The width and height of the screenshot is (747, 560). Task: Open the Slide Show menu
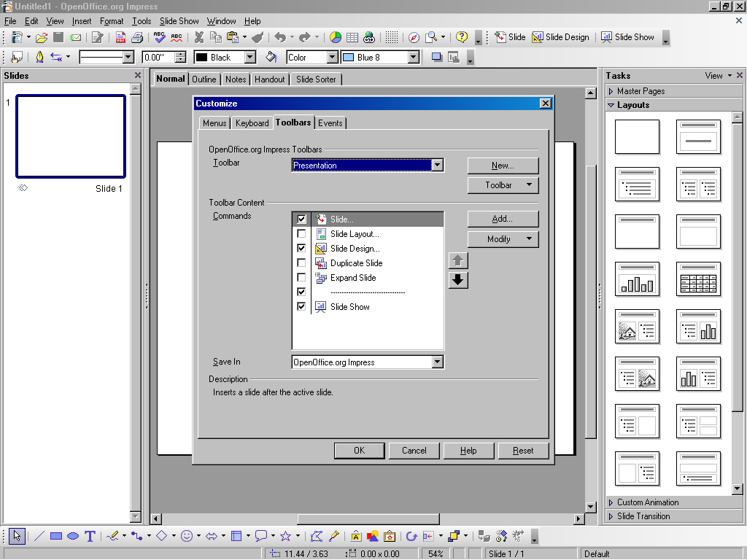point(179,21)
